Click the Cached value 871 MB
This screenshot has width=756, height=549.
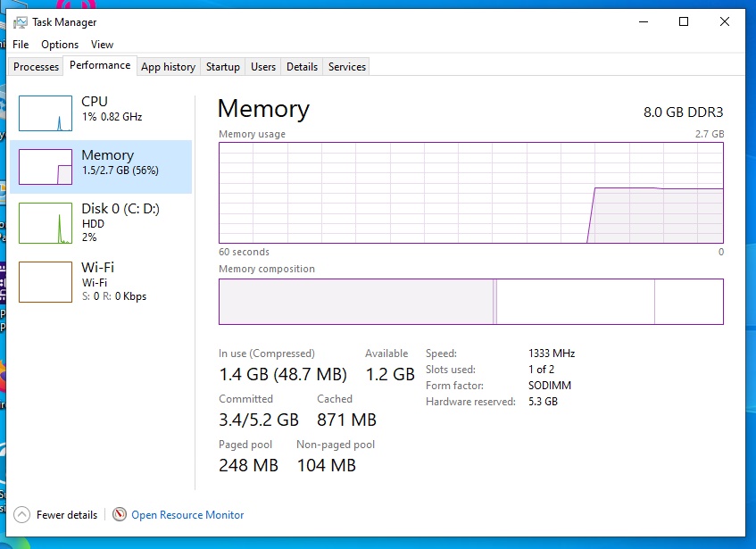346,420
